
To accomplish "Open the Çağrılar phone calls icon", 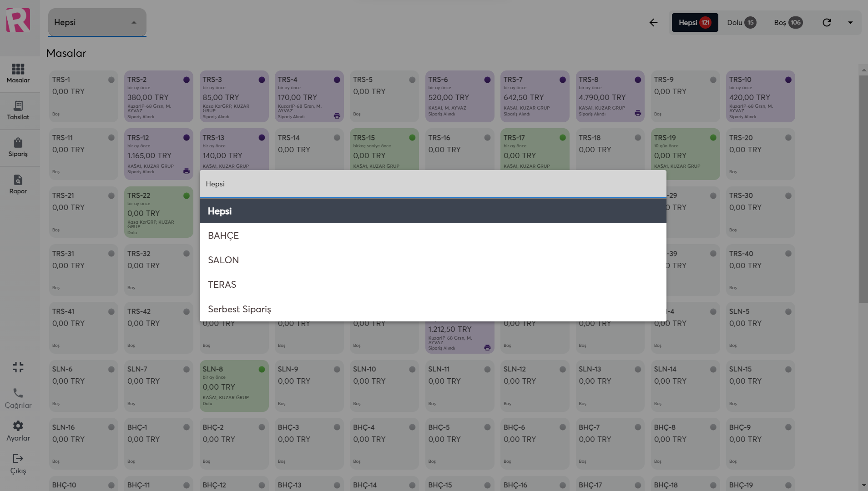I will [18, 393].
